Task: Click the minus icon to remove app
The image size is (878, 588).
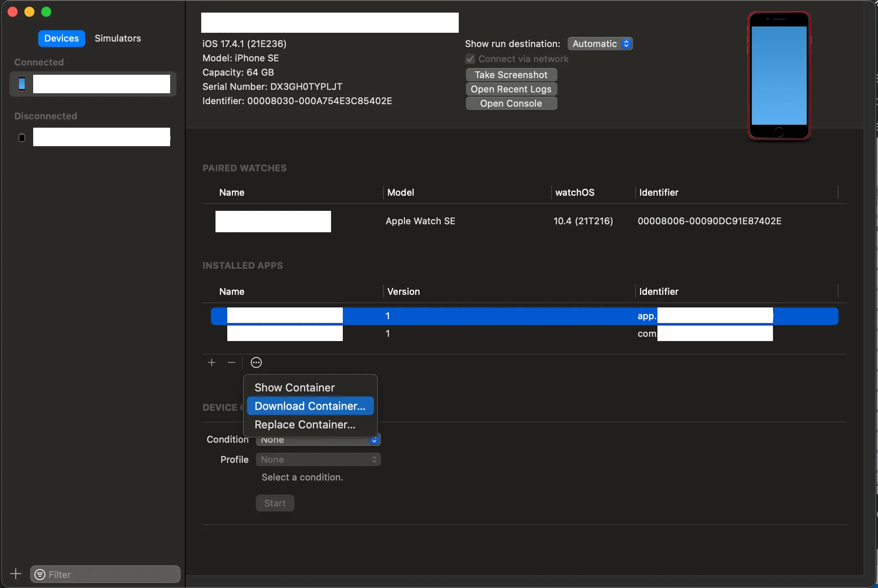Action: tap(231, 362)
